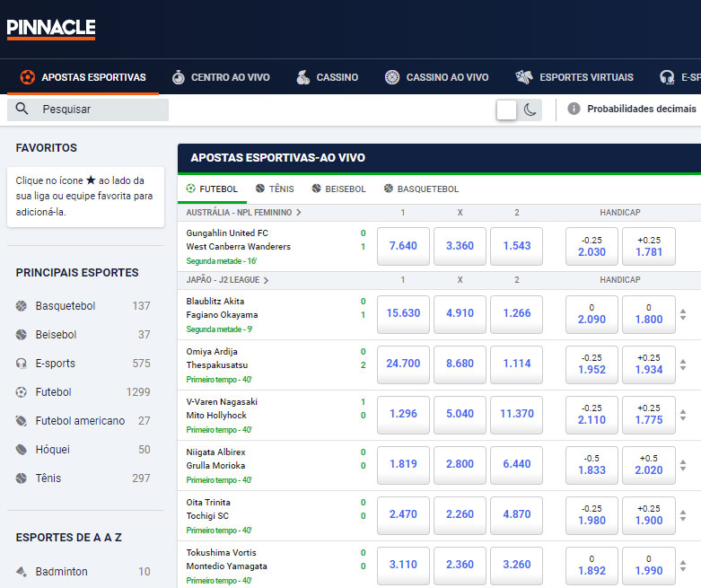The width and height of the screenshot is (701, 588).
Task: Click the headset icon for E-sports in top nav
Action: tap(667, 77)
